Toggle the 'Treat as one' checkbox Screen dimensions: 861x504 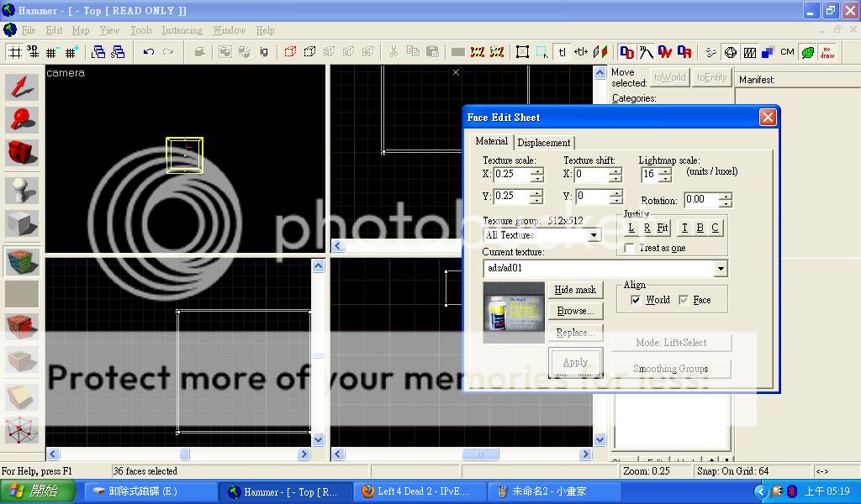pyautogui.click(x=630, y=249)
